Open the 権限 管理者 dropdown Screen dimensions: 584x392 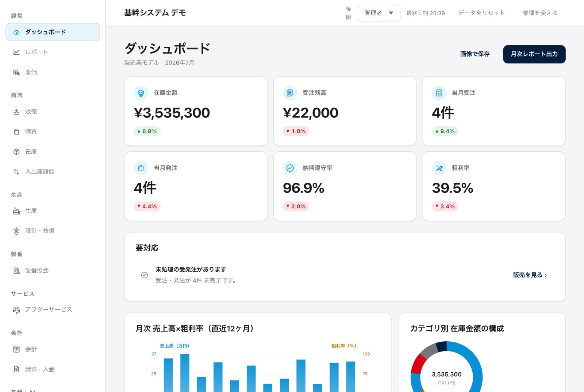379,13
